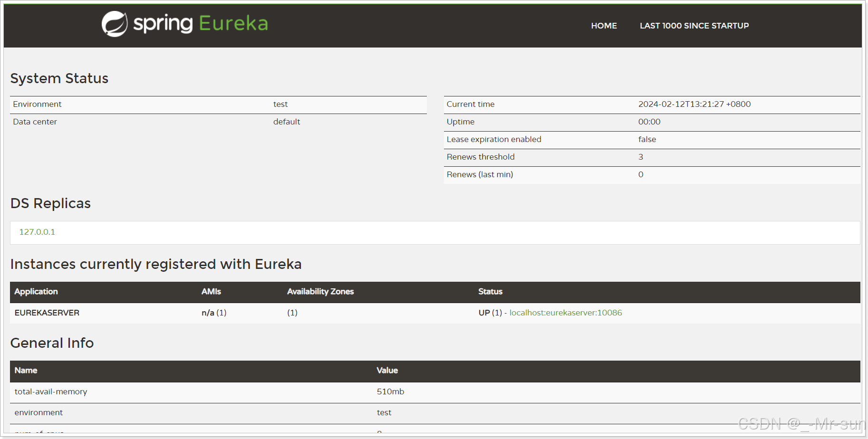Select the 00:00 uptime value
The width and height of the screenshot is (868, 439).
(x=649, y=122)
